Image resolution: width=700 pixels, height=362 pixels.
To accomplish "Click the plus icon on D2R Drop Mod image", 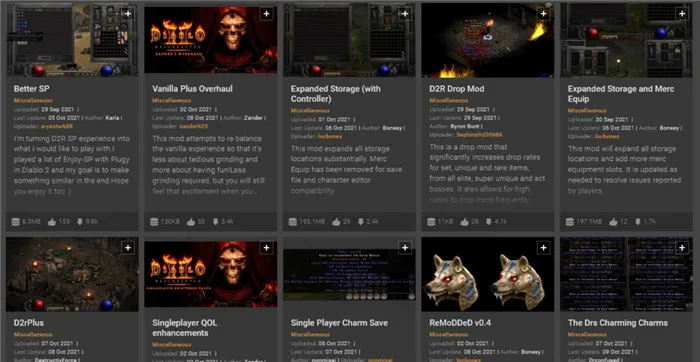I will [x=543, y=14].
